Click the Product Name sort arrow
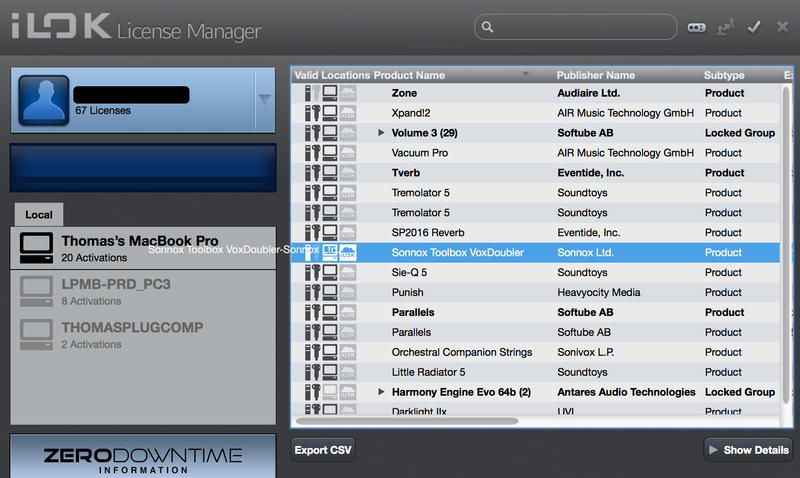Viewport: 800px width, 478px height. click(526, 74)
